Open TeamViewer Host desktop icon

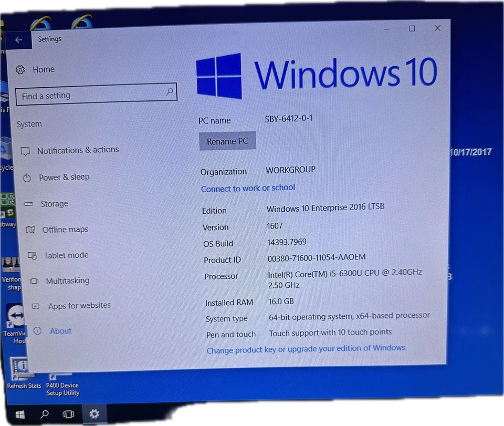pos(15,323)
